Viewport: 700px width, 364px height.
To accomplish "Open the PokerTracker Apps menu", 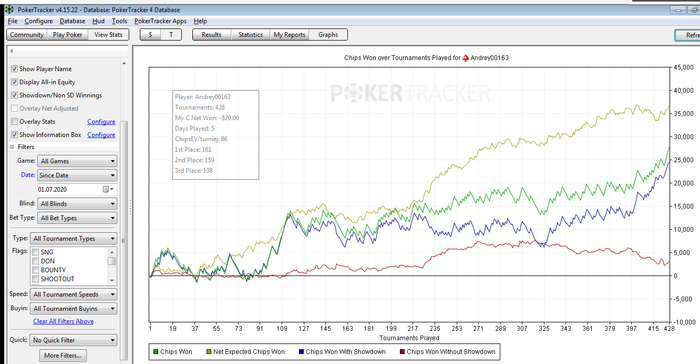I will coord(160,21).
